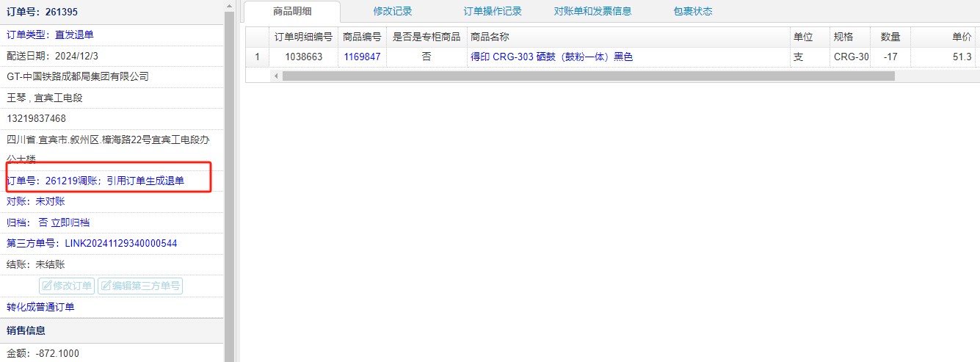Image resolution: width=980 pixels, height=362 pixels.
Task: Click the horizontal scrollbar left arrow
Action: click(x=276, y=76)
